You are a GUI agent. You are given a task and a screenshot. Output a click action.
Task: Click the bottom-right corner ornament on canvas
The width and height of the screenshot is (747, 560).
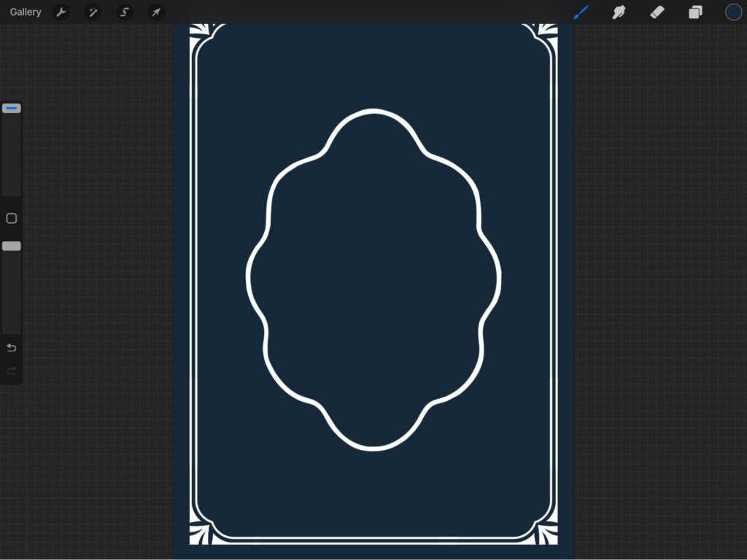(549, 534)
